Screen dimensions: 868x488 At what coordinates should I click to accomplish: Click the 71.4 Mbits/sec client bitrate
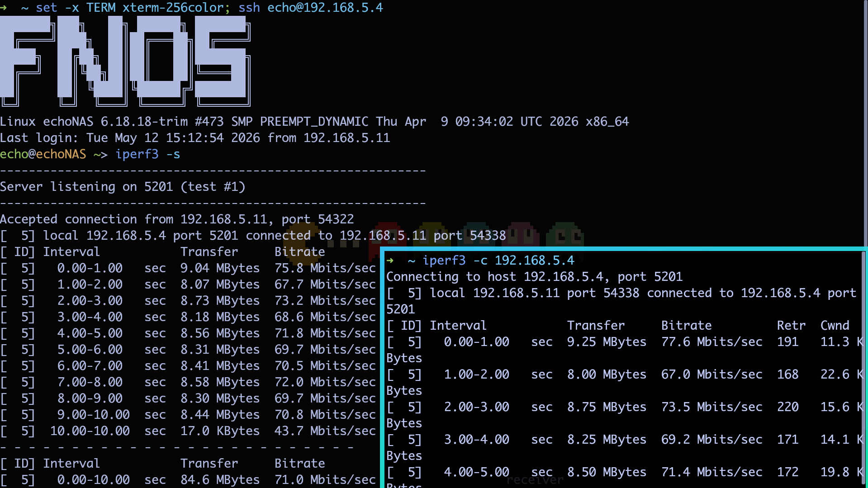coord(712,472)
